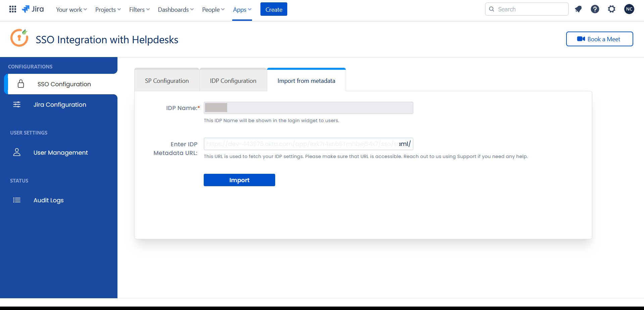Click the Import button
The width and height of the screenshot is (644, 310).
coord(239,180)
